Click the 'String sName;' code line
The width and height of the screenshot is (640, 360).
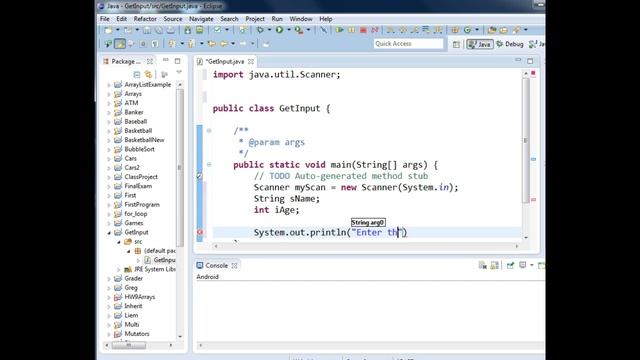coord(287,199)
